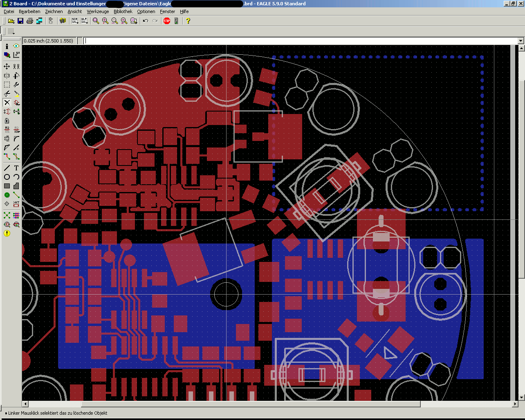
Task: Open the Bibliothek menu
Action: click(123, 11)
